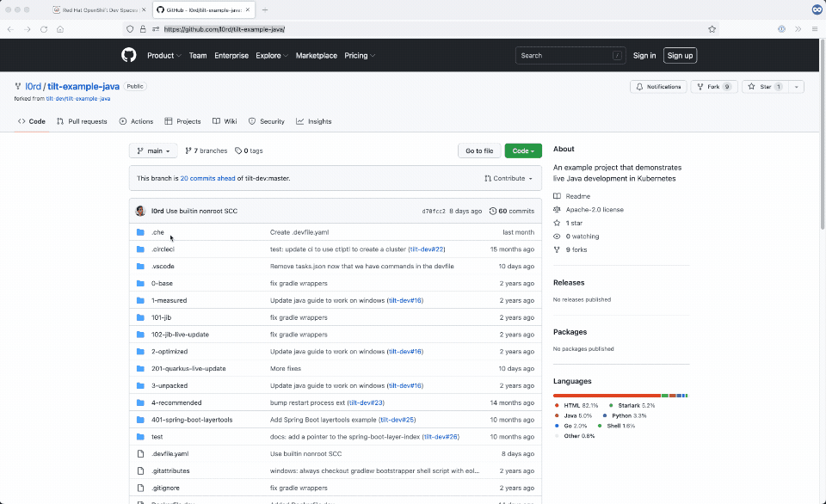
Task: Open the 201-quarkus-live-update folder
Action: pos(188,369)
